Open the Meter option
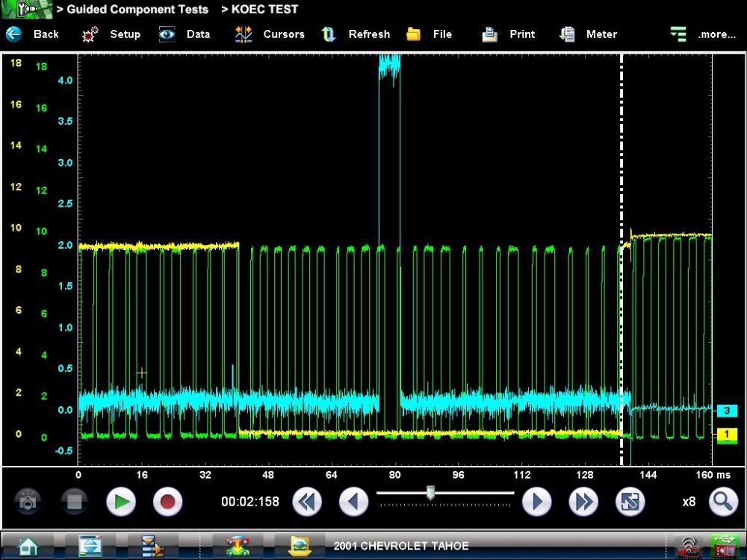747x560 pixels. tap(588, 34)
